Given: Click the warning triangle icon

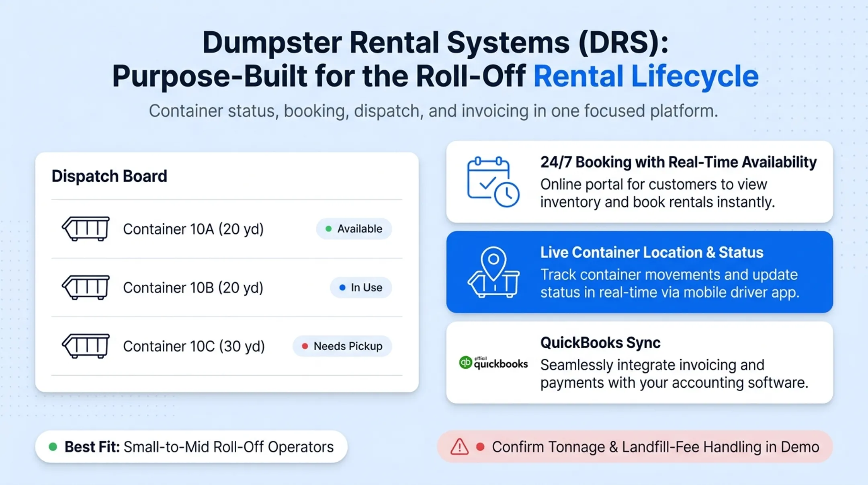Looking at the screenshot, I should [x=459, y=447].
